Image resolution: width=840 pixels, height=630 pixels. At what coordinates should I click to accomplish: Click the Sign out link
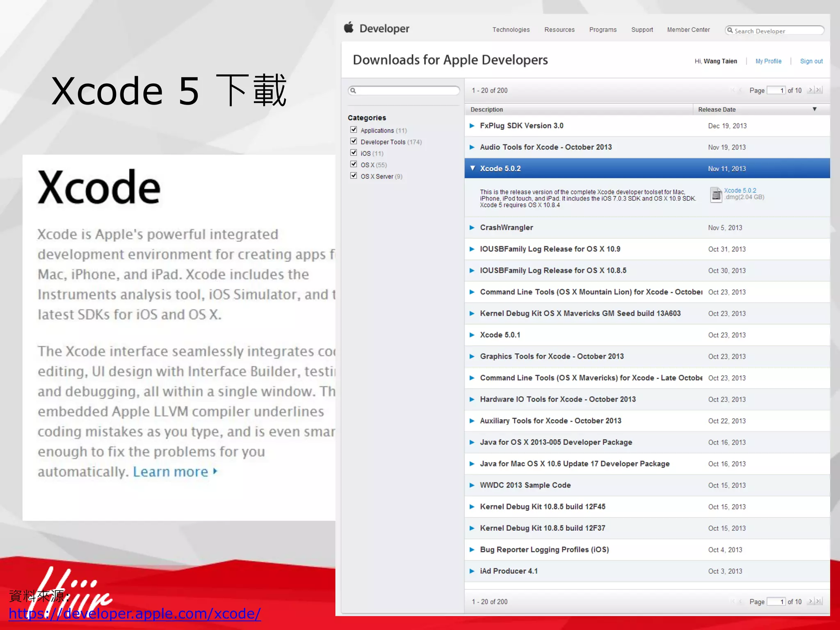(x=811, y=61)
